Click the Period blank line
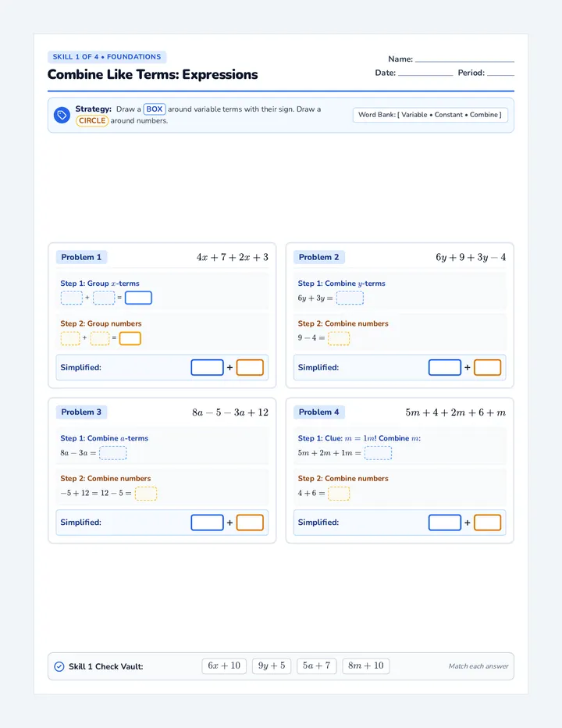This screenshot has width=562, height=728. click(x=501, y=73)
